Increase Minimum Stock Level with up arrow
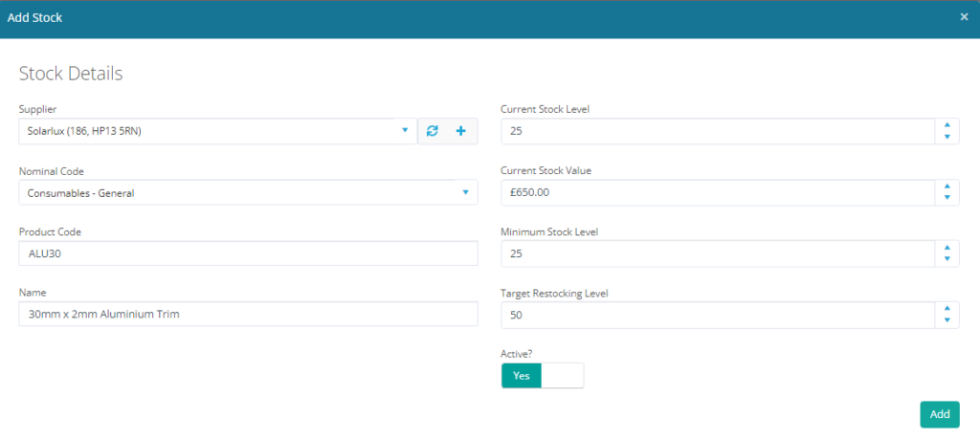 (947, 248)
